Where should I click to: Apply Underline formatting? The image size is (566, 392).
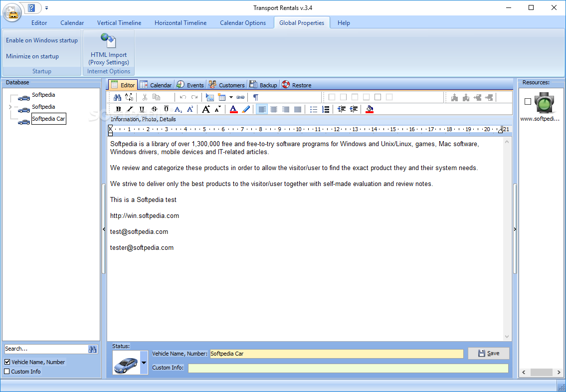click(142, 109)
